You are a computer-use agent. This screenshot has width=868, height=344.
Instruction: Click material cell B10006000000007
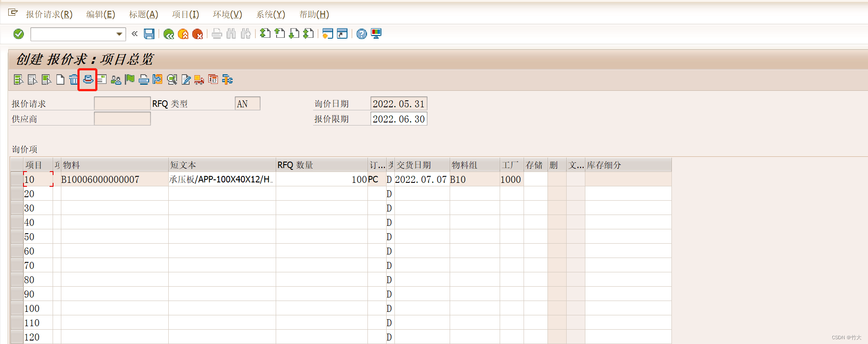coord(115,179)
